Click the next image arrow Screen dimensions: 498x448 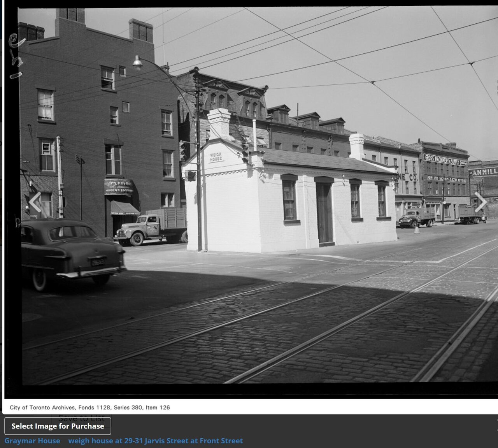point(480,202)
